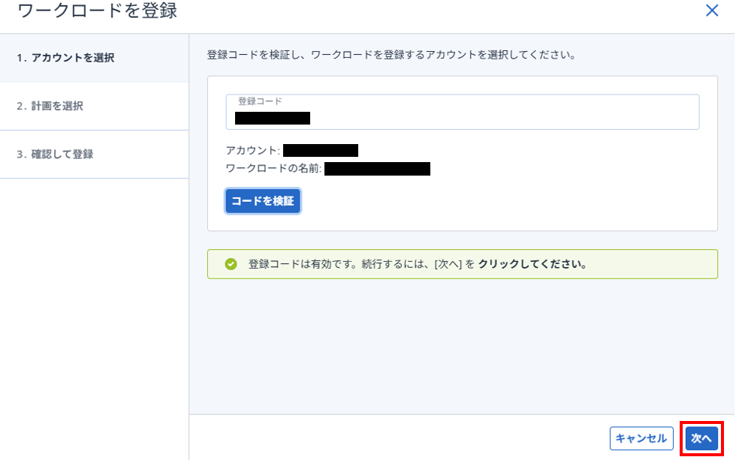The image size is (736, 460).
Task: Select step 1. アカウントを選択
Action: click(65, 58)
